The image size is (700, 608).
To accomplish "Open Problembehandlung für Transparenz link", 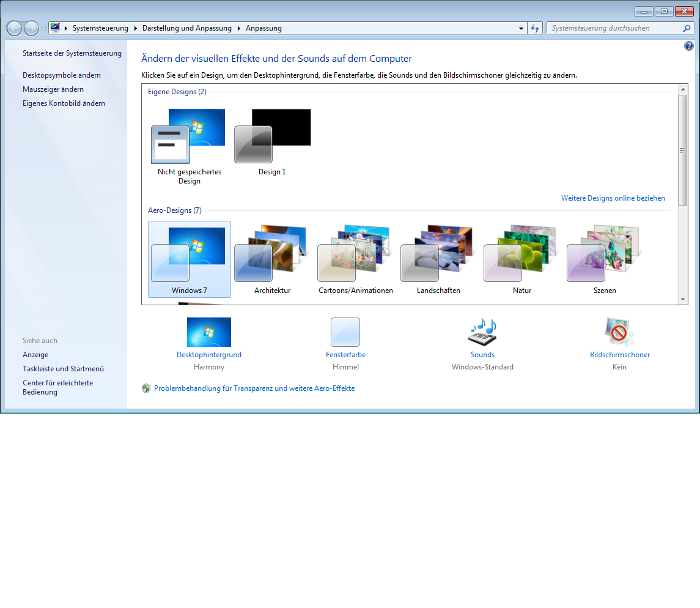I will [x=254, y=388].
